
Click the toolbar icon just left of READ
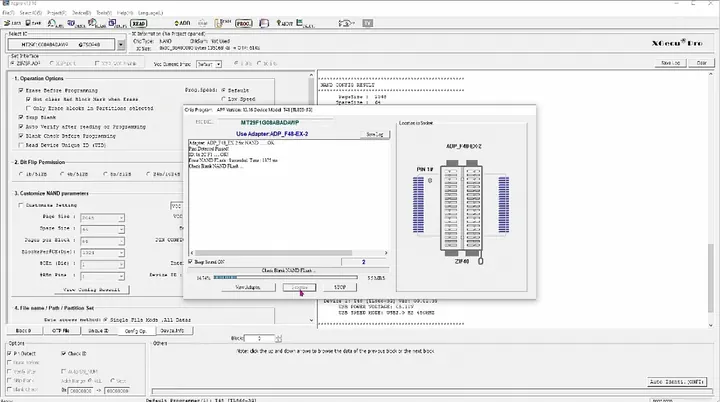point(118,23)
